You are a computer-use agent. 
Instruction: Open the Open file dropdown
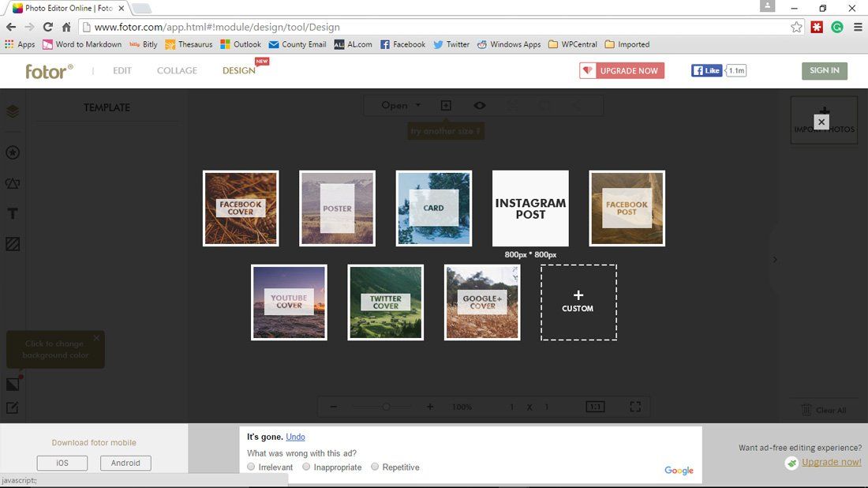pos(399,104)
